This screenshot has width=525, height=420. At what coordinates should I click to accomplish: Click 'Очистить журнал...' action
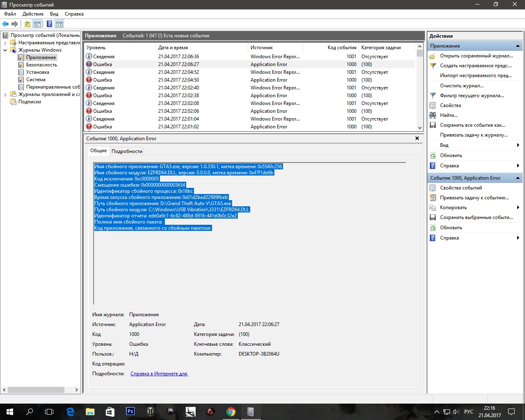(x=462, y=86)
